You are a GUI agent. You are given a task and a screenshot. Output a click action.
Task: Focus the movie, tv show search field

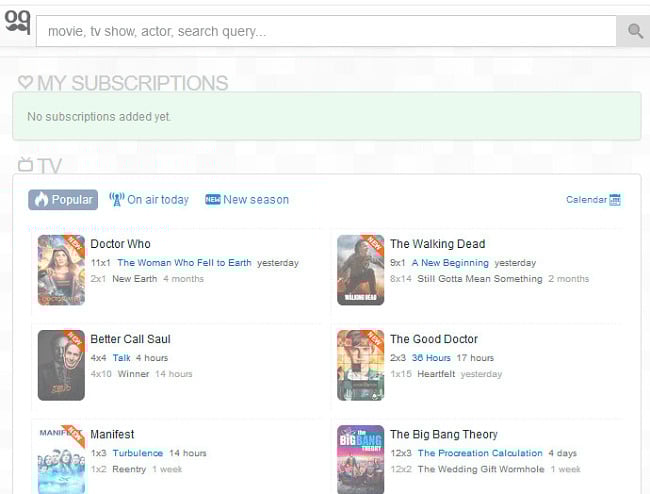point(326,31)
